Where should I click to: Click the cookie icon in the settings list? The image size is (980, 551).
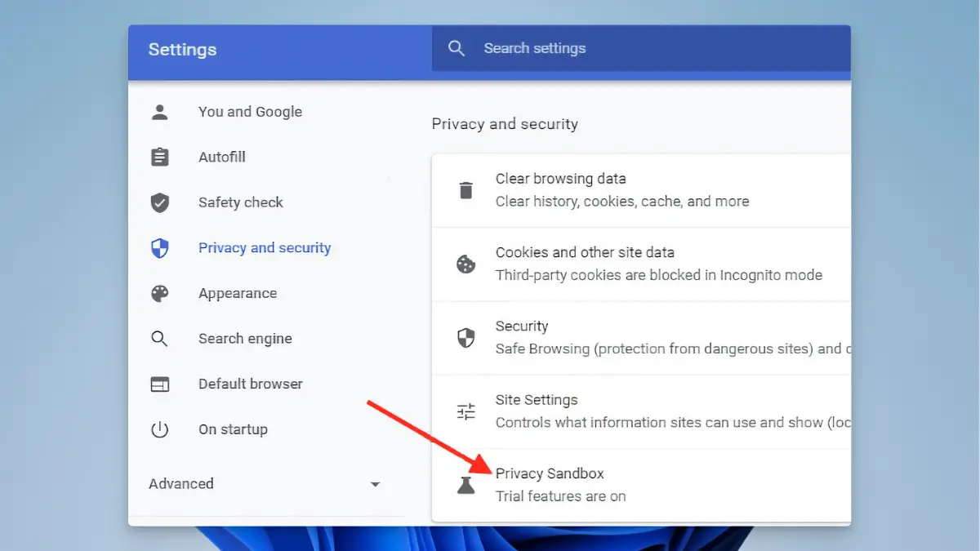[x=466, y=264]
